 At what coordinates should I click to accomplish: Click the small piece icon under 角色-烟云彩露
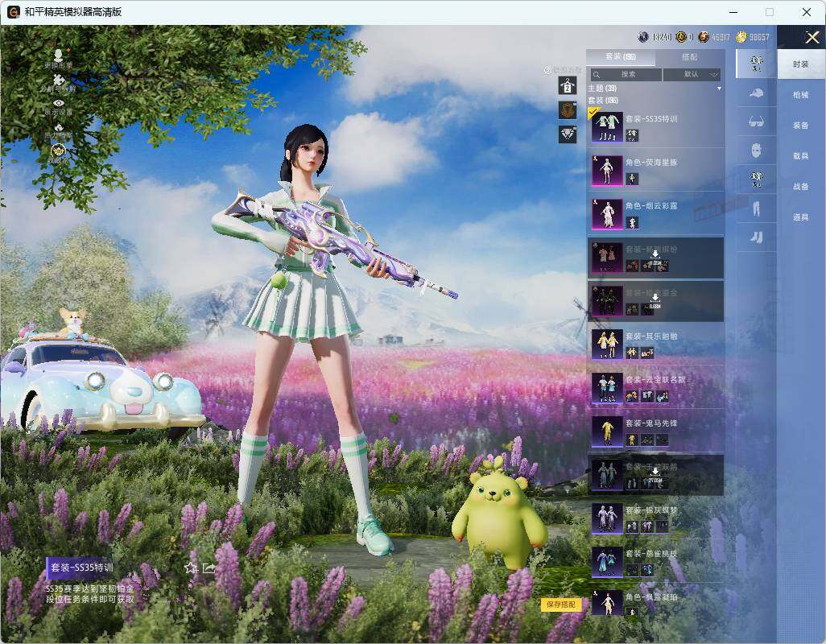[x=632, y=222]
